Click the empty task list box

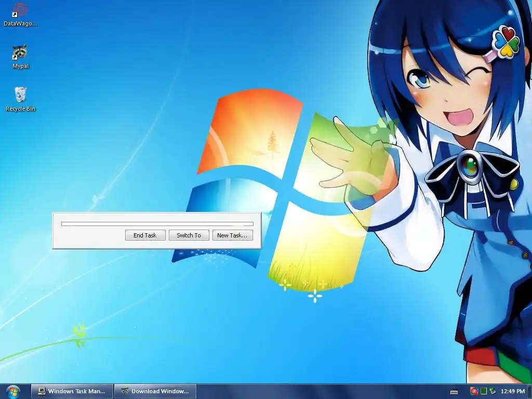pyautogui.click(x=157, y=224)
